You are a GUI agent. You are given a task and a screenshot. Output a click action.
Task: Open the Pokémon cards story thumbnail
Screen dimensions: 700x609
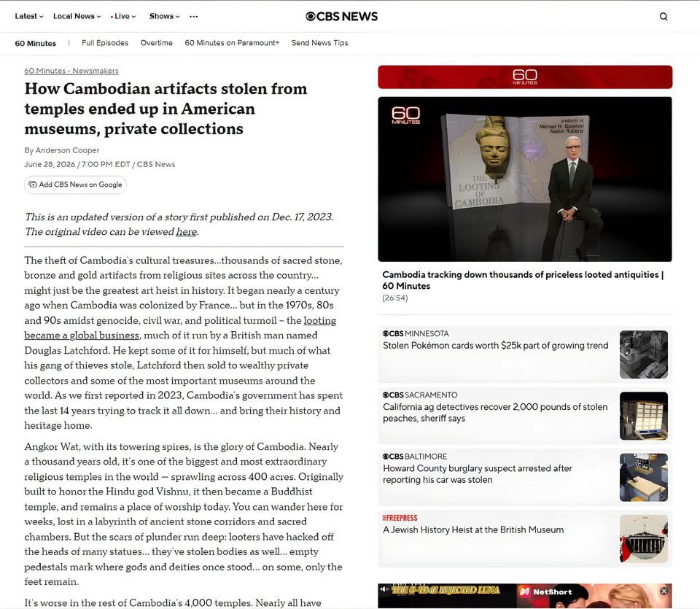tap(644, 354)
